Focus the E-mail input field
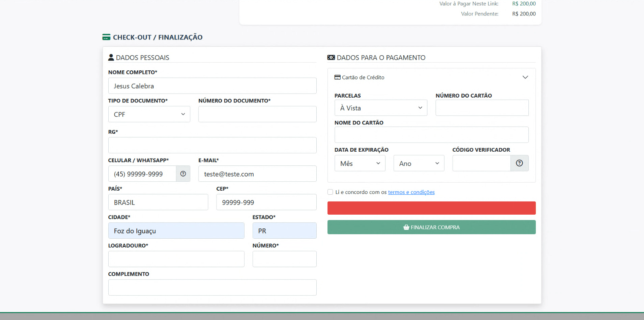This screenshot has width=644, height=320. [257, 174]
